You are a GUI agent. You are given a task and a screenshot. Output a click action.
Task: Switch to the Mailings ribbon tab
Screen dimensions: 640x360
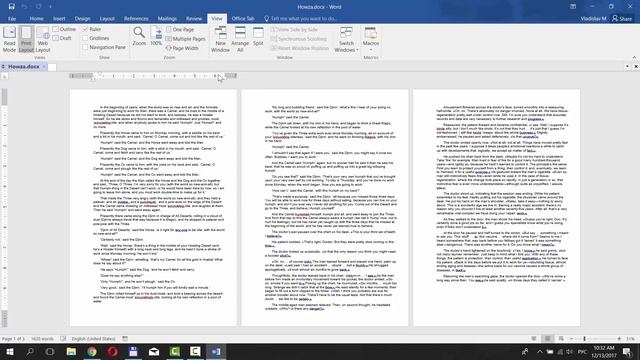point(167,19)
